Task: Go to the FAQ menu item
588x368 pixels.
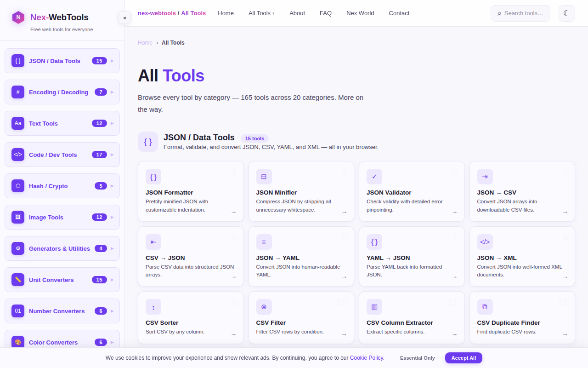Action: pyautogui.click(x=325, y=13)
